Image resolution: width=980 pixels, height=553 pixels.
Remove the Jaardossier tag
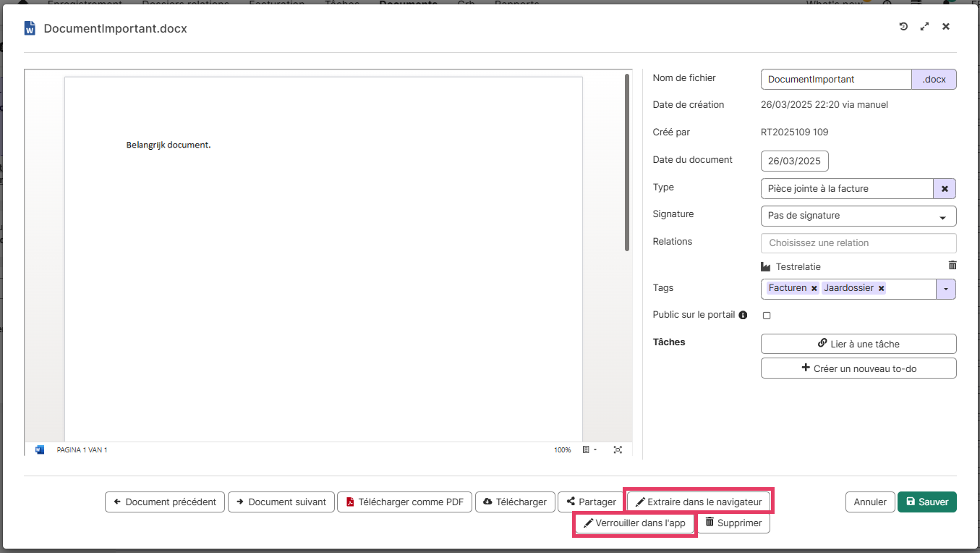coord(881,288)
